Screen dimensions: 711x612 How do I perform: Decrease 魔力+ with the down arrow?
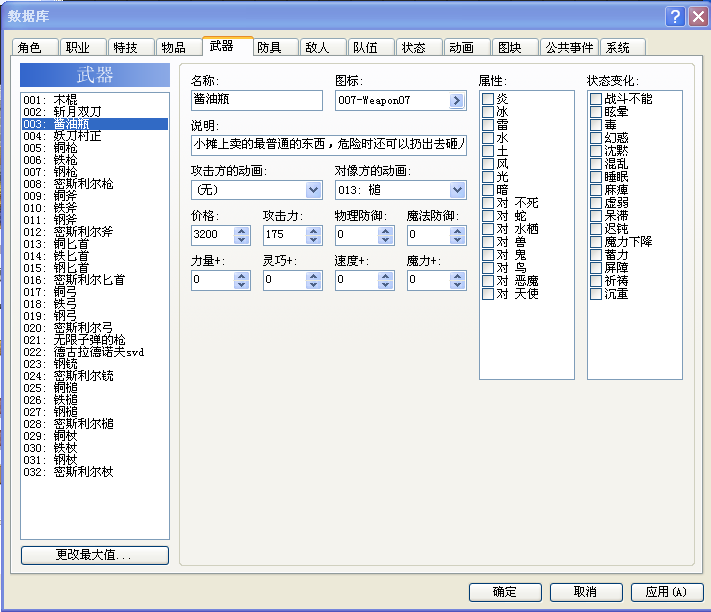[458, 285]
